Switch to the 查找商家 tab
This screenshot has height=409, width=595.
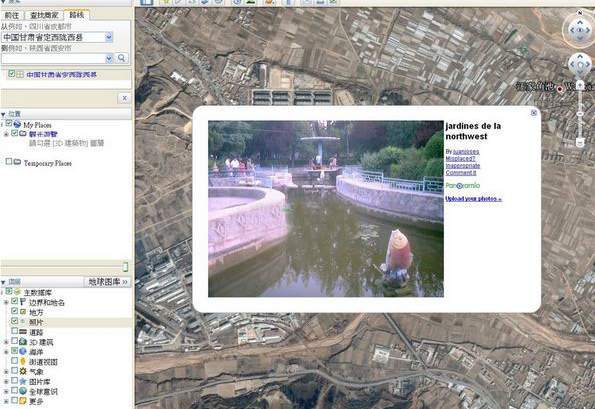(44, 15)
